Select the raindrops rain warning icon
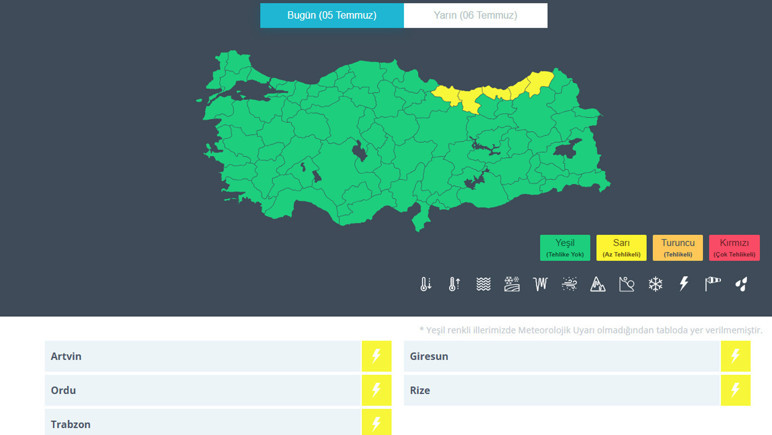Viewport: 772px width, 435px height. click(741, 284)
